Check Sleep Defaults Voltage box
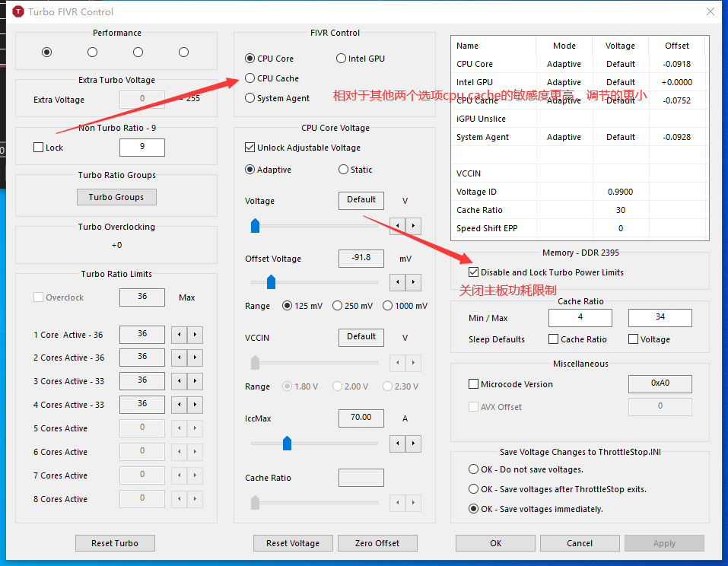This screenshot has width=728, height=566. click(x=649, y=339)
